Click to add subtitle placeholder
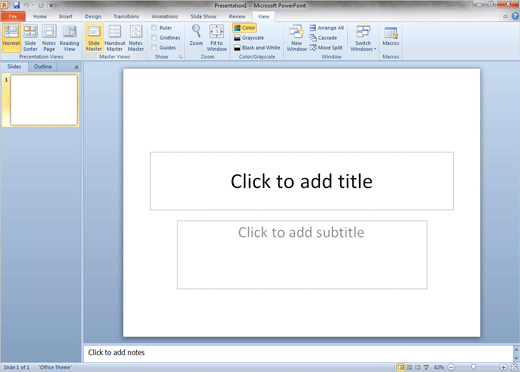Screen dimensions: 520x372 [x=302, y=255]
